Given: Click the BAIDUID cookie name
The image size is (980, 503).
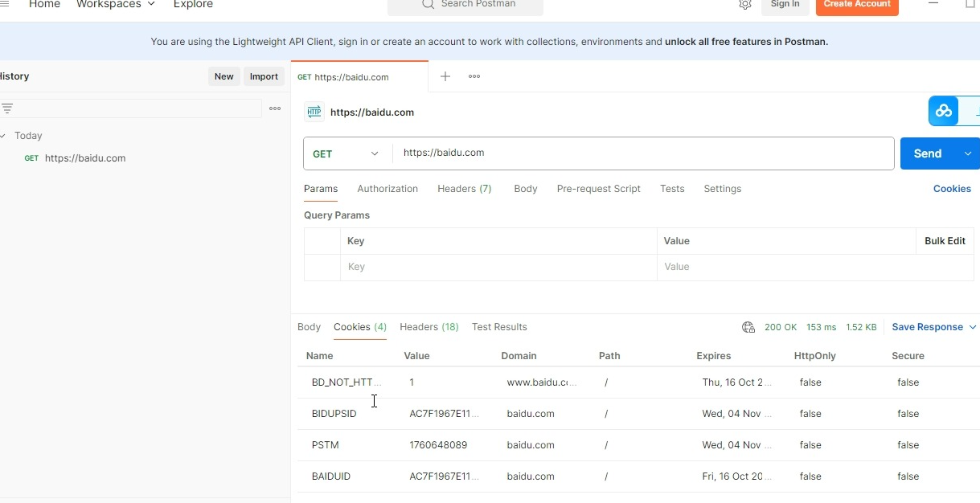Looking at the screenshot, I should pyautogui.click(x=331, y=476).
